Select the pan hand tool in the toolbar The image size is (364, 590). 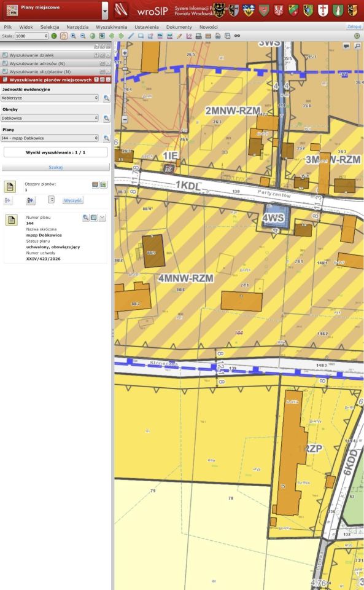pyautogui.click(x=63, y=36)
